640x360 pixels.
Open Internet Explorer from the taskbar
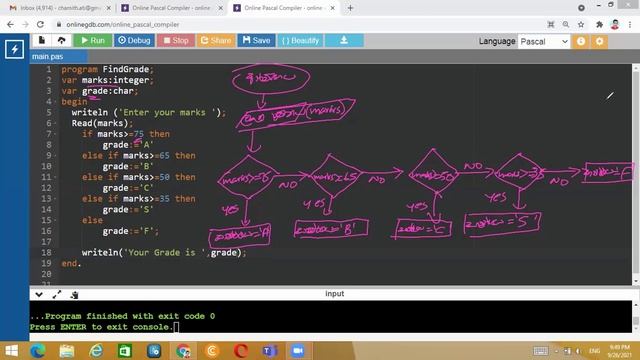pos(96,351)
